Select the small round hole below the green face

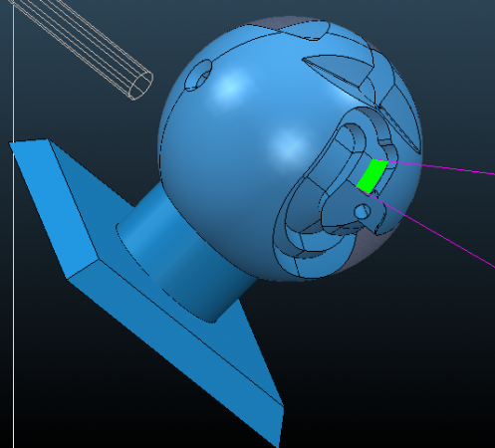[x=363, y=211]
